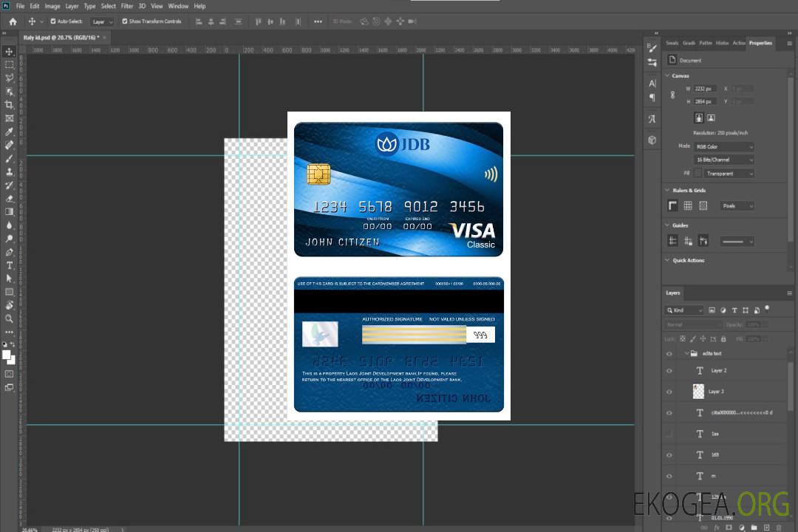This screenshot has width=798, height=532.
Task: Toggle grid icon in Rulers & Grids
Action: 688,205
